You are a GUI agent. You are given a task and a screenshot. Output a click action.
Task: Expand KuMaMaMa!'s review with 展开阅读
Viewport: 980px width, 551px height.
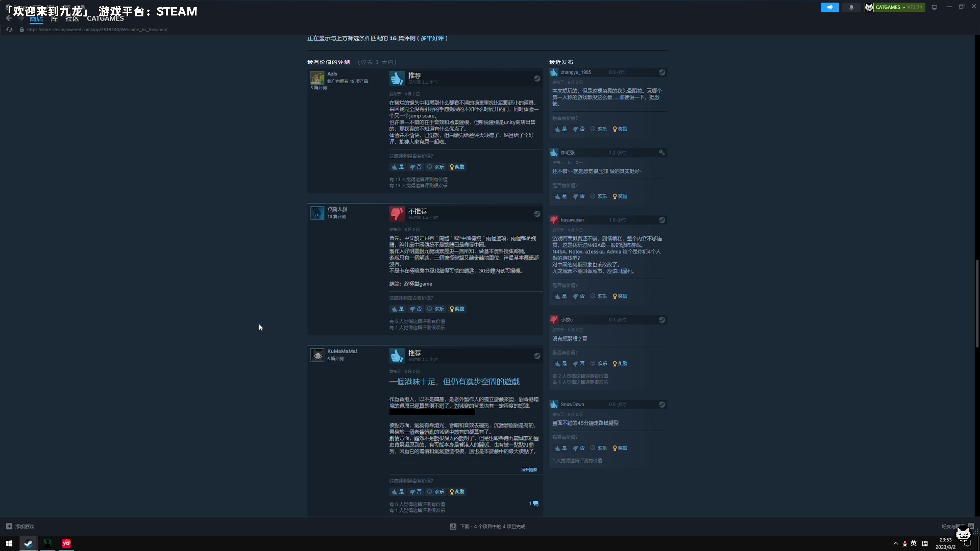[x=529, y=470]
